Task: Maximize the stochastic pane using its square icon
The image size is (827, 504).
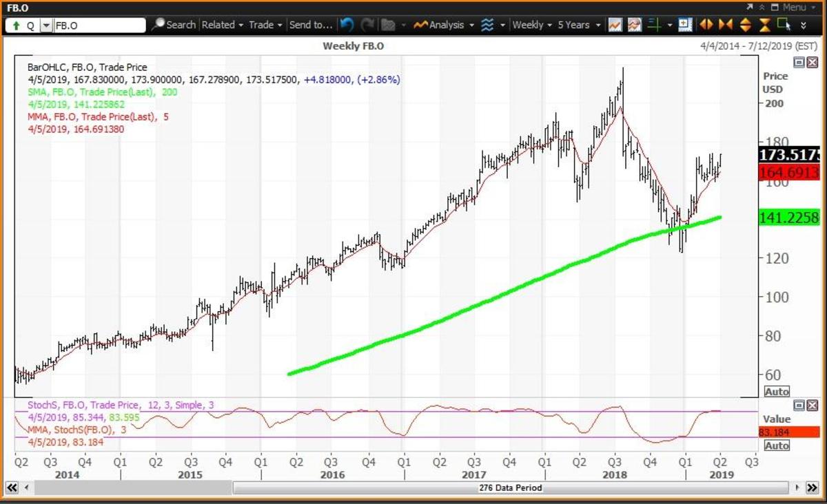Action: (x=799, y=405)
